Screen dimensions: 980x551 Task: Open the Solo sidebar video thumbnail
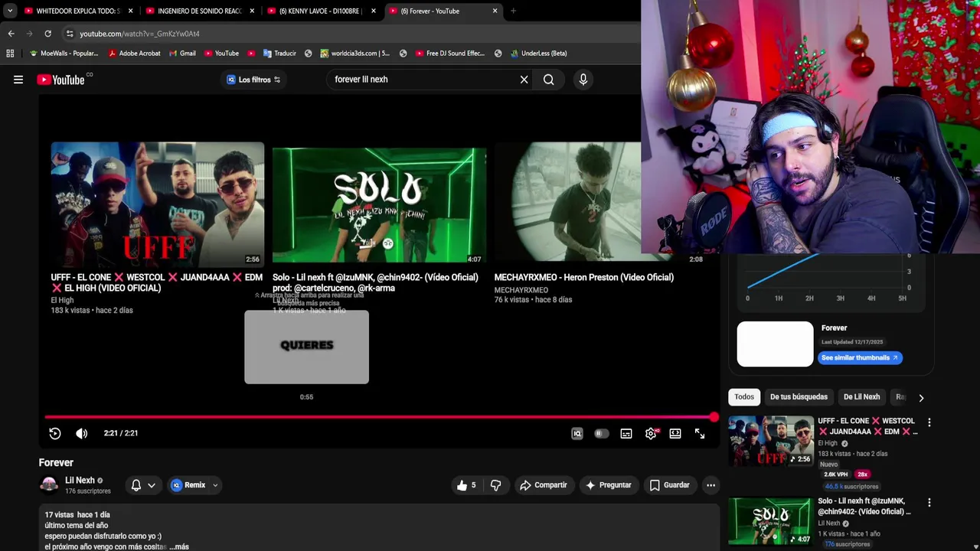click(x=771, y=521)
